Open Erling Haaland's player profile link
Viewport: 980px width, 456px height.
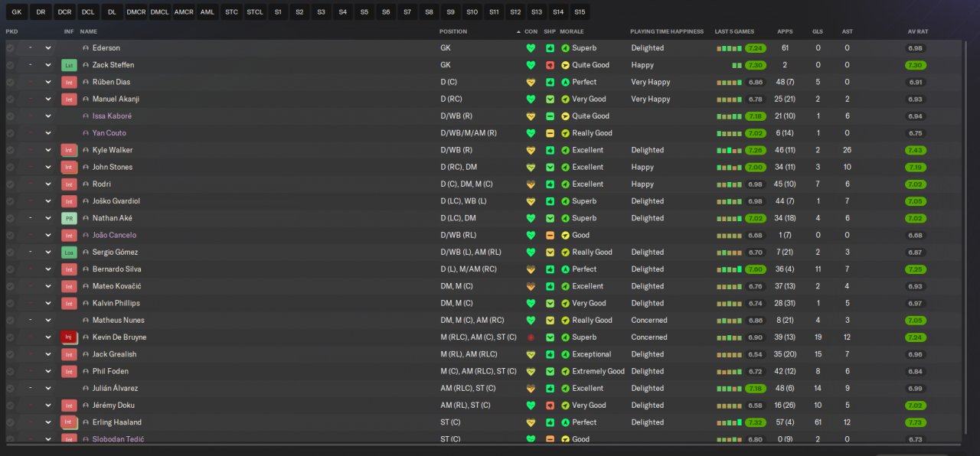click(117, 422)
